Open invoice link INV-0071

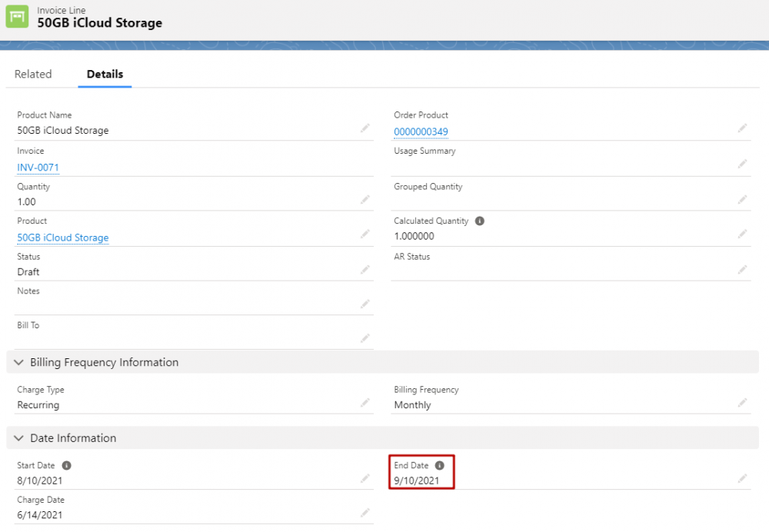click(38, 168)
